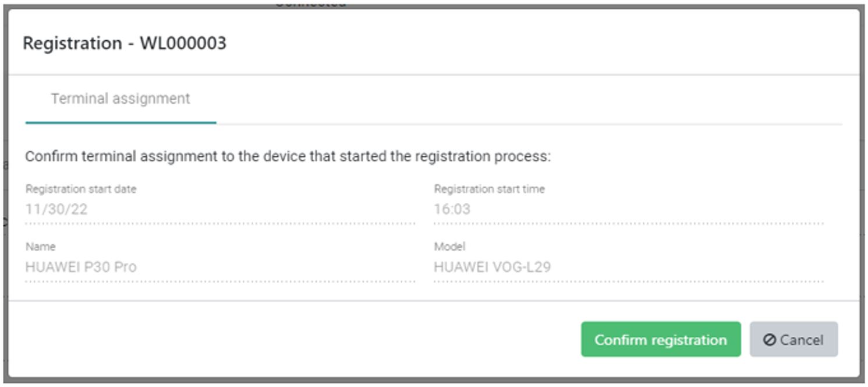868x387 pixels.
Task: Select the Terminal assignment tab
Action: 121,99
